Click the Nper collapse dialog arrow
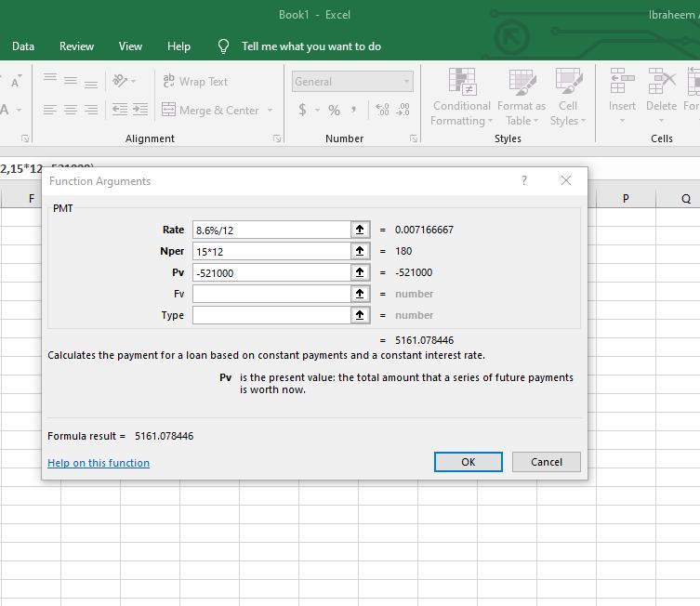 (x=360, y=251)
